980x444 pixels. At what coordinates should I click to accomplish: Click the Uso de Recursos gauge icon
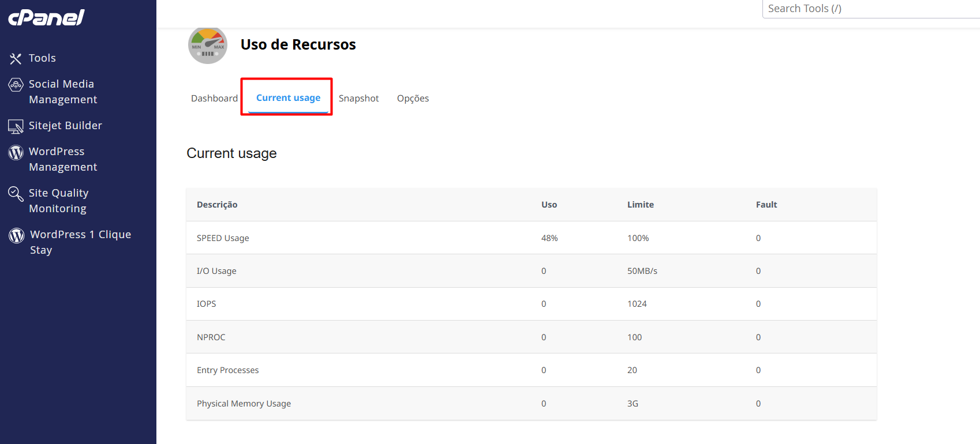[208, 45]
